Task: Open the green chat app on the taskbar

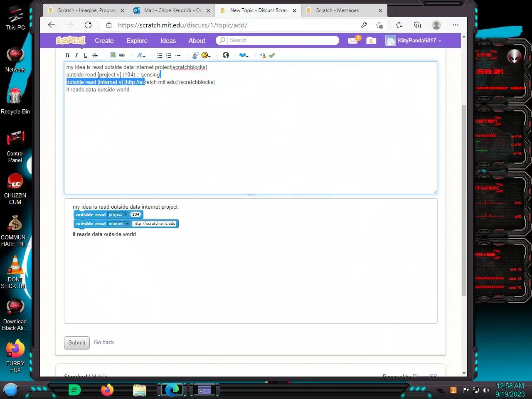Action: tap(74, 390)
